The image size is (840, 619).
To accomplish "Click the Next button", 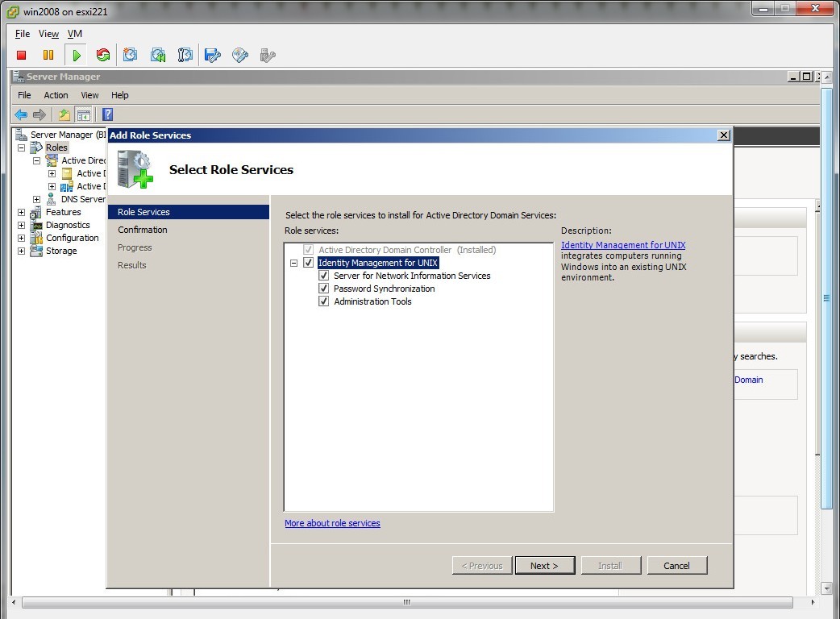I will coord(544,566).
